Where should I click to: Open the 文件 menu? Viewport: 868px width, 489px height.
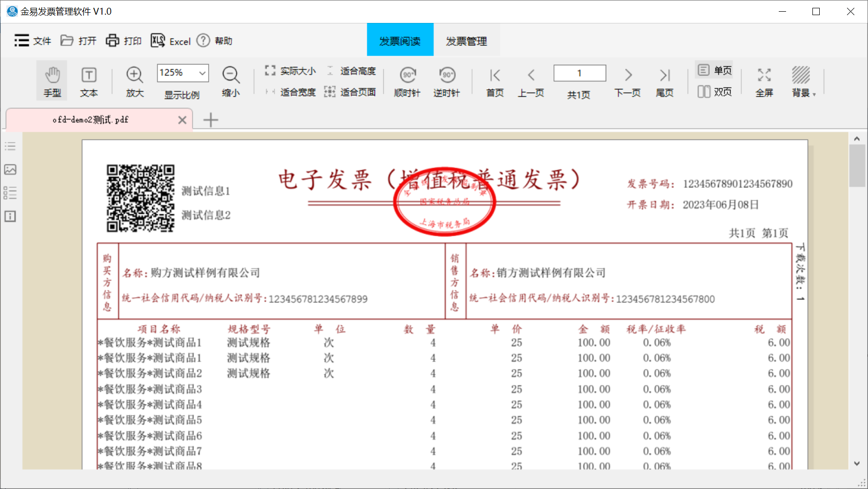tap(32, 41)
